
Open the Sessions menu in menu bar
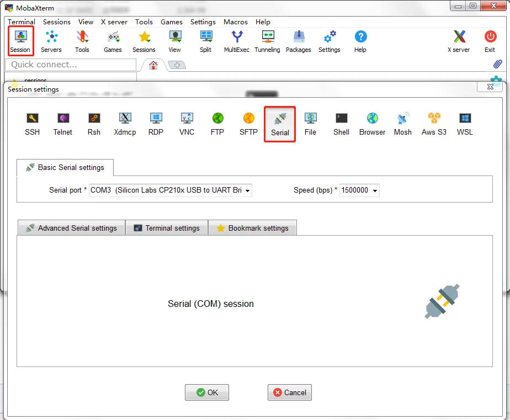57,22
